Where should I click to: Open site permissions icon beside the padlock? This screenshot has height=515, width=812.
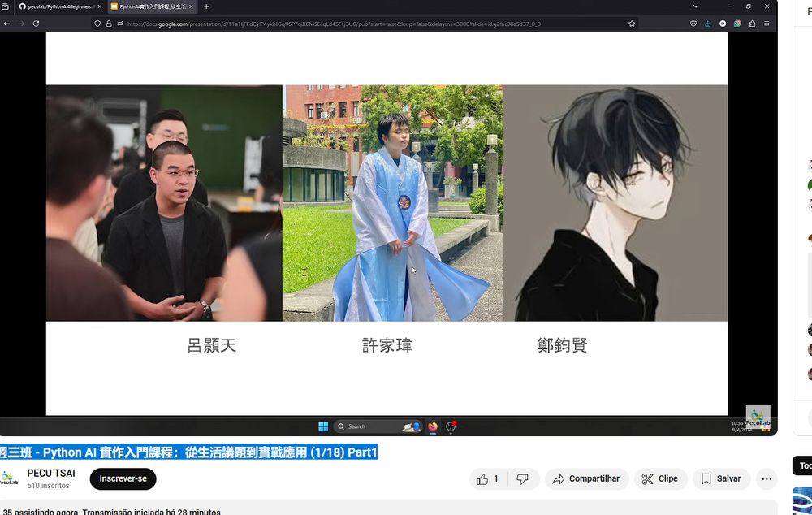pyautogui.click(x=120, y=24)
